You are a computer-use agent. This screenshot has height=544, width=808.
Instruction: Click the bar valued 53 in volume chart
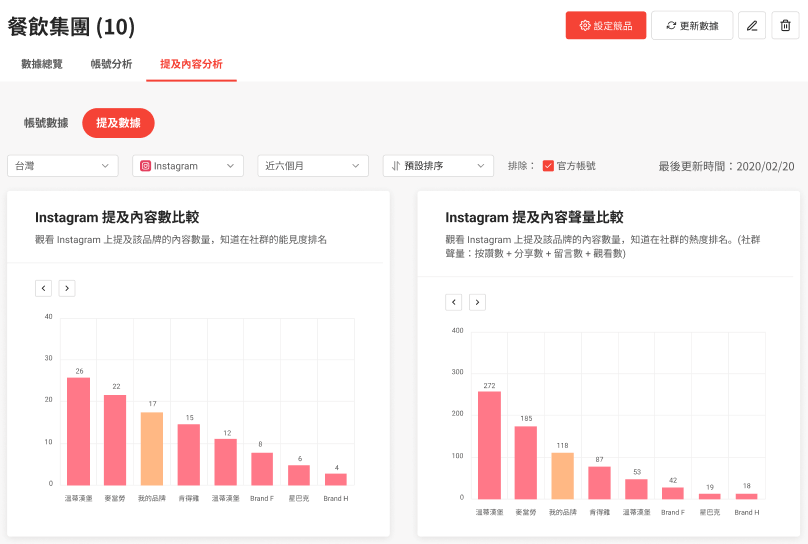pyautogui.click(x=636, y=489)
